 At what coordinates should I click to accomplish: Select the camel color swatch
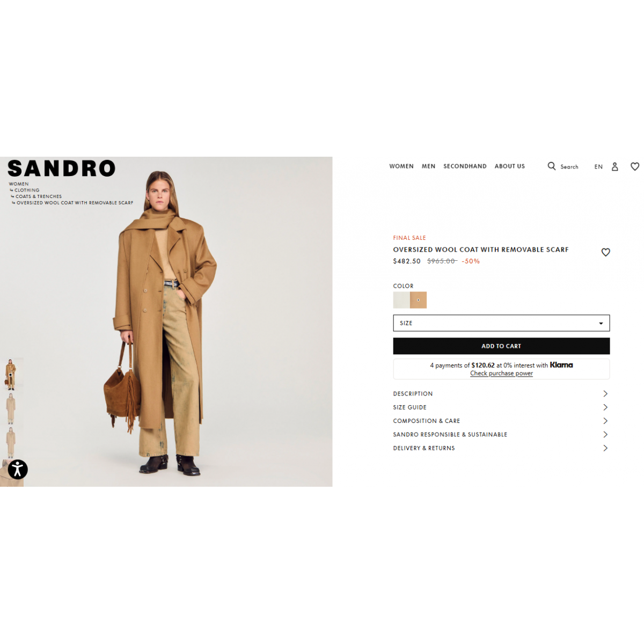418,300
